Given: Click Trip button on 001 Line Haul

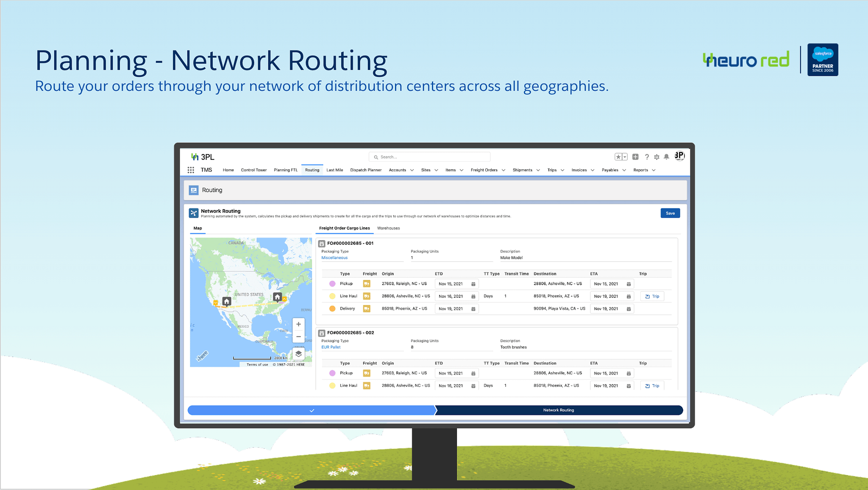Looking at the screenshot, I should click(x=652, y=297).
